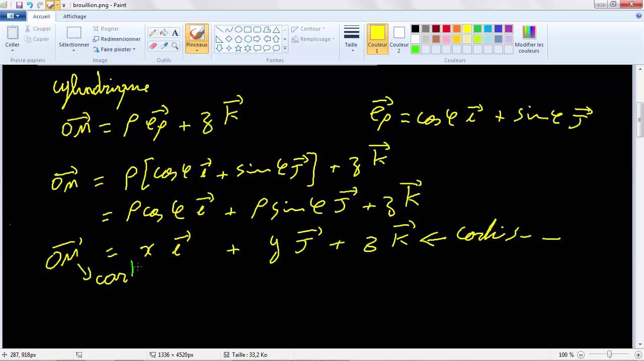The image size is (644, 361).
Task: Select the Magnifier tool
Action: coord(175,46)
